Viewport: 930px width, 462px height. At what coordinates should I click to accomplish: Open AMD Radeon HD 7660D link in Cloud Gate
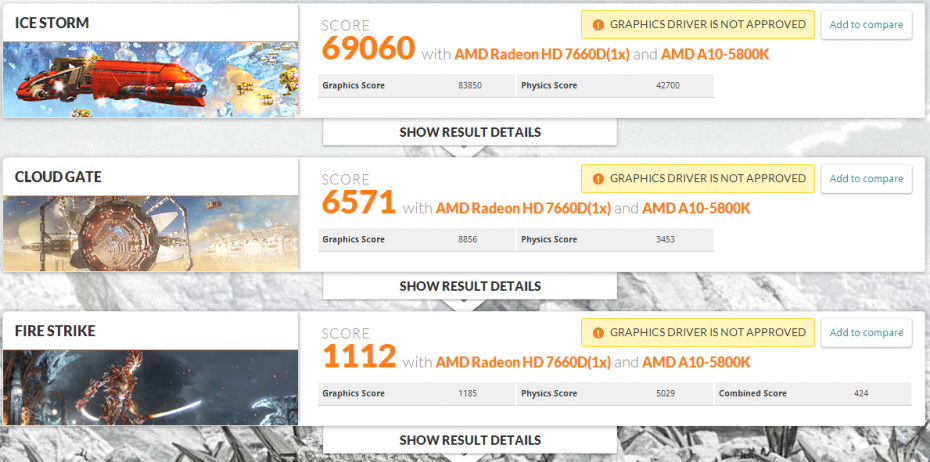click(523, 209)
